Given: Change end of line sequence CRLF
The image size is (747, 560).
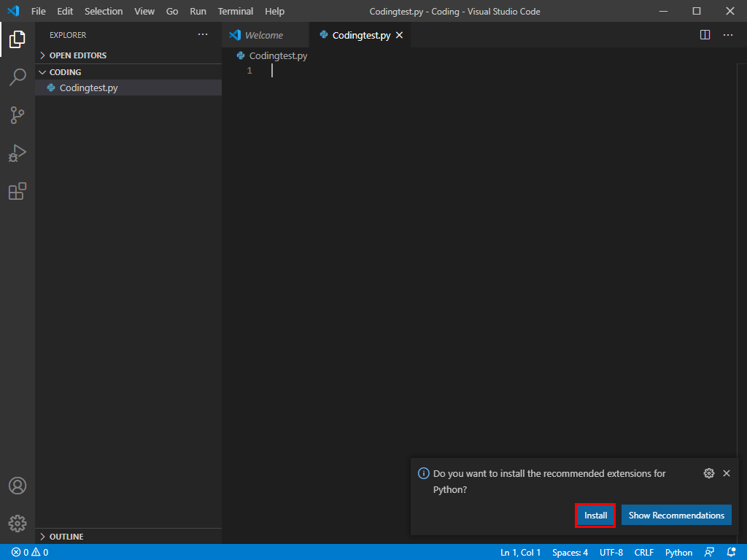Looking at the screenshot, I should (643, 553).
